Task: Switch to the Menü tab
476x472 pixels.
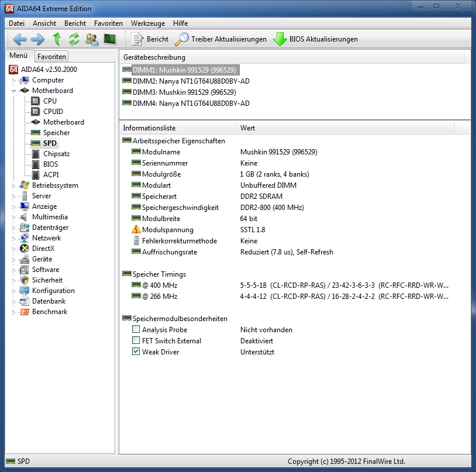Action: coord(19,56)
